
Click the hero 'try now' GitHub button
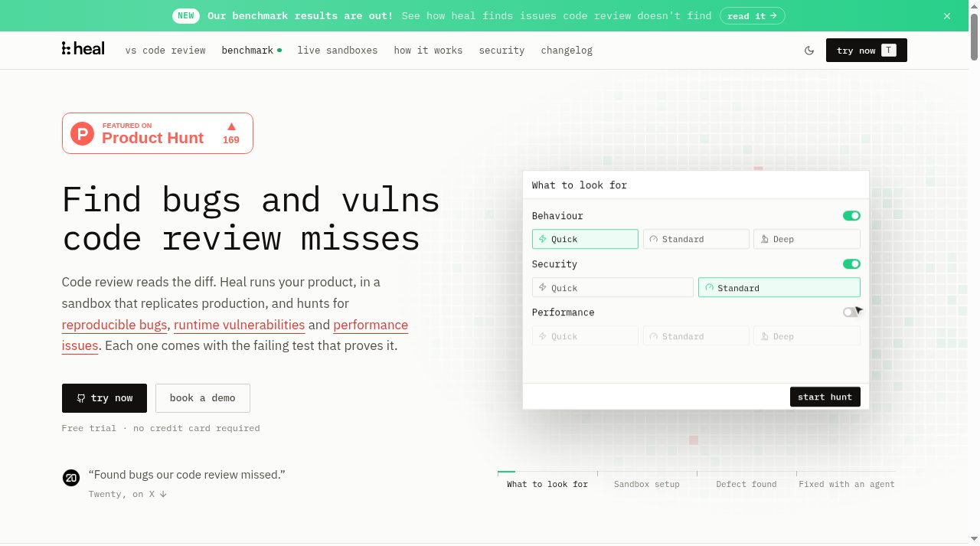[x=104, y=398]
